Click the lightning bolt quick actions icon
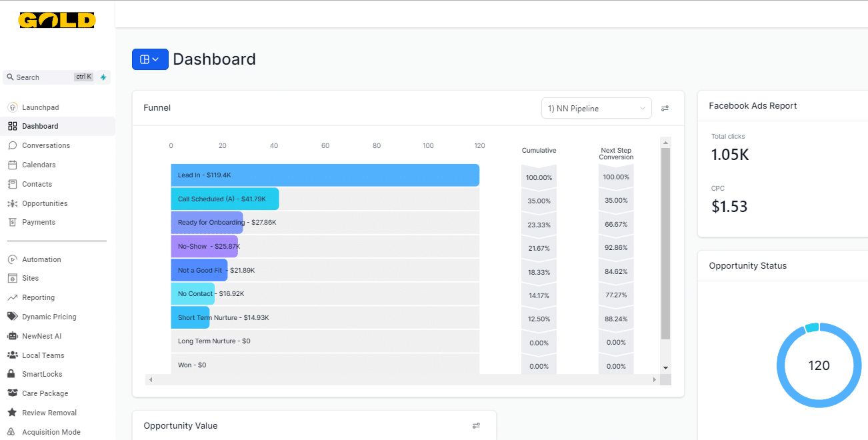Image resolution: width=868 pixels, height=440 pixels. [x=103, y=77]
